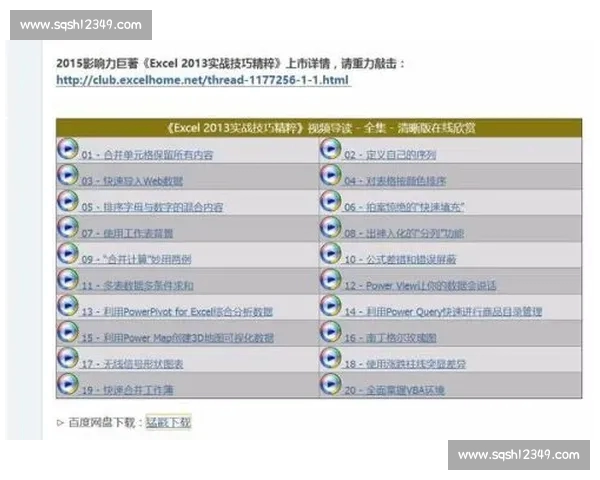Click the play icon beside video 14
Screen dimensions: 600x480
(330, 305)
